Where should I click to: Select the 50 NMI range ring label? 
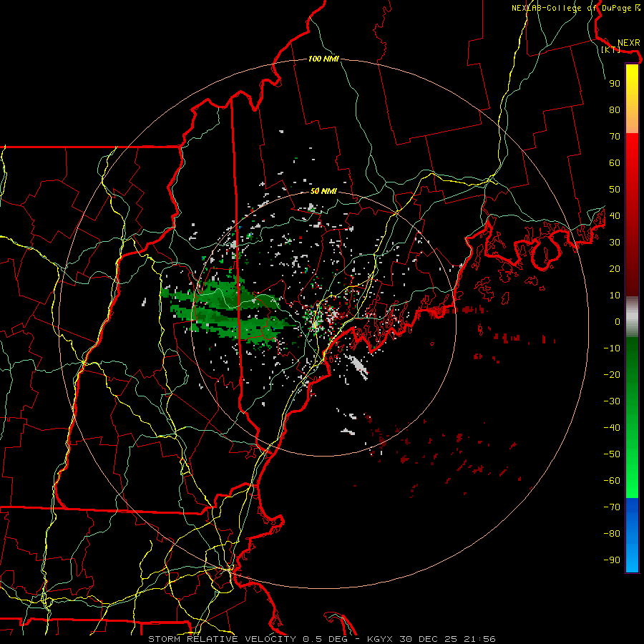click(323, 191)
